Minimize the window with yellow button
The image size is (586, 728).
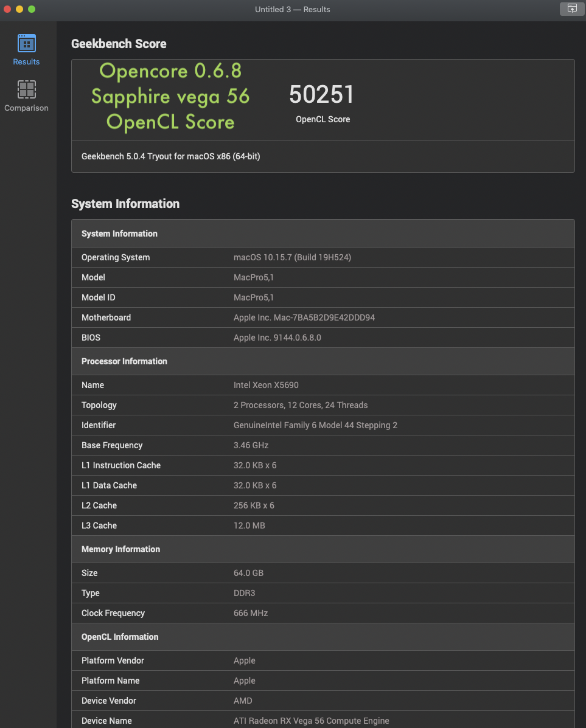point(19,9)
